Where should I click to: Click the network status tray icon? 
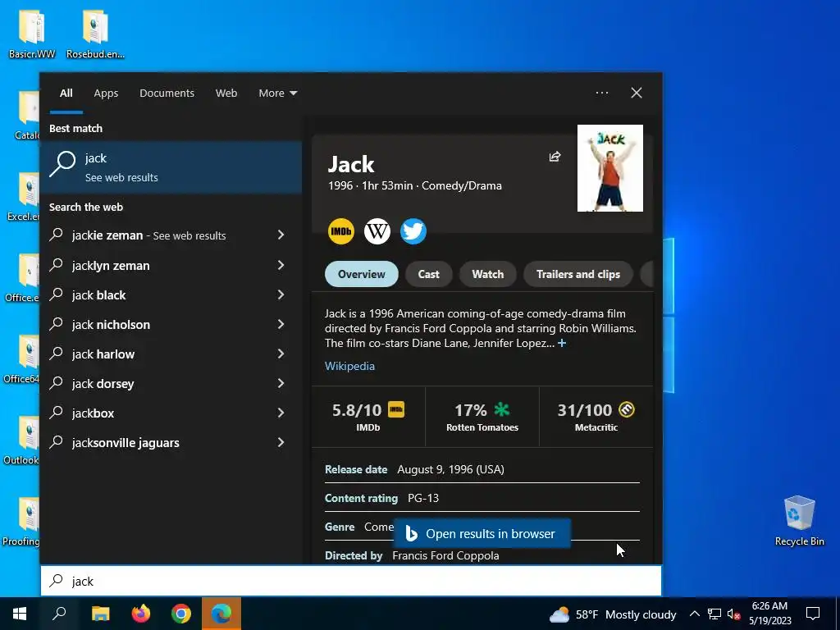pyautogui.click(x=714, y=614)
